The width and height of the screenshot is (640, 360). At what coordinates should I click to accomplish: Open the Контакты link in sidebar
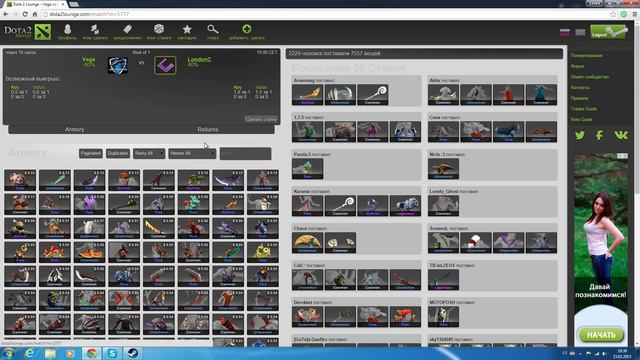tap(580, 87)
